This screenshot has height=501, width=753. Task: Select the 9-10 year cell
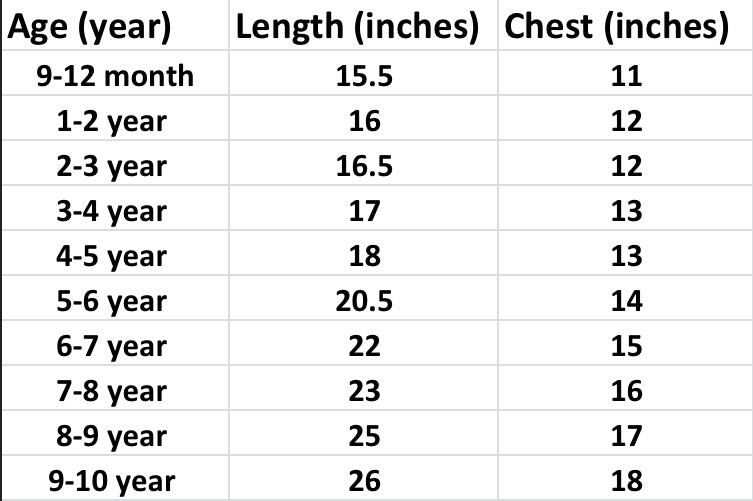(x=115, y=478)
